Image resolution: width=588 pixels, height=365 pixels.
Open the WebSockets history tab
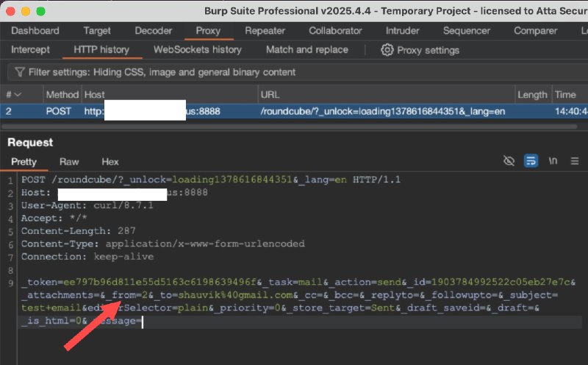point(197,50)
